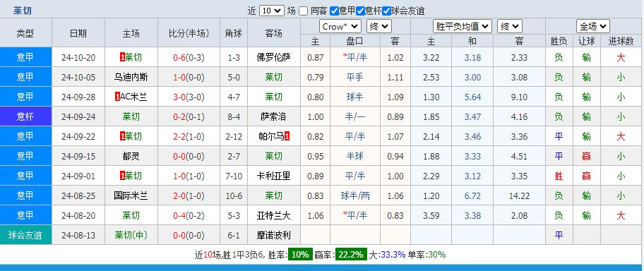This screenshot has height=271, width=644.
Task: Click 都灵 home team name
Action: [131, 156]
